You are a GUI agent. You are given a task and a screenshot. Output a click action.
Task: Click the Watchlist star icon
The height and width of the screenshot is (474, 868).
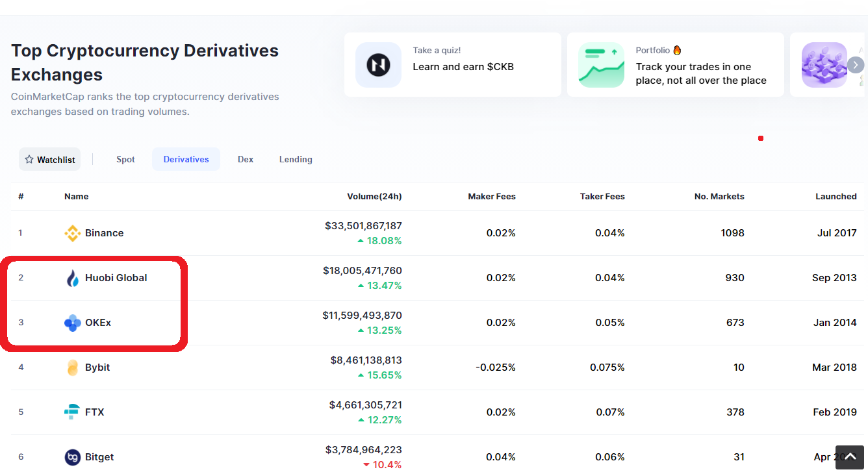29,159
